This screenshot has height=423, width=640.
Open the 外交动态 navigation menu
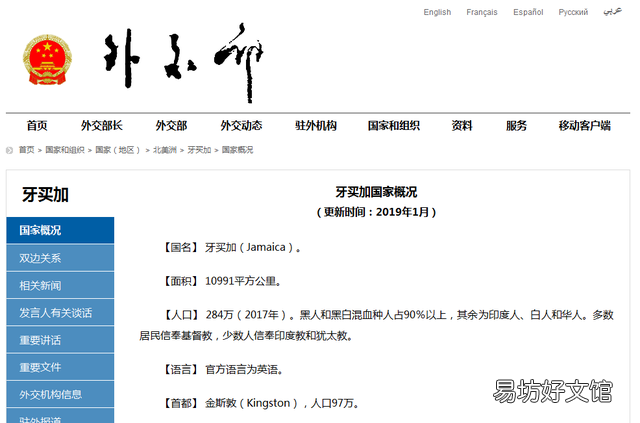pyautogui.click(x=241, y=126)
